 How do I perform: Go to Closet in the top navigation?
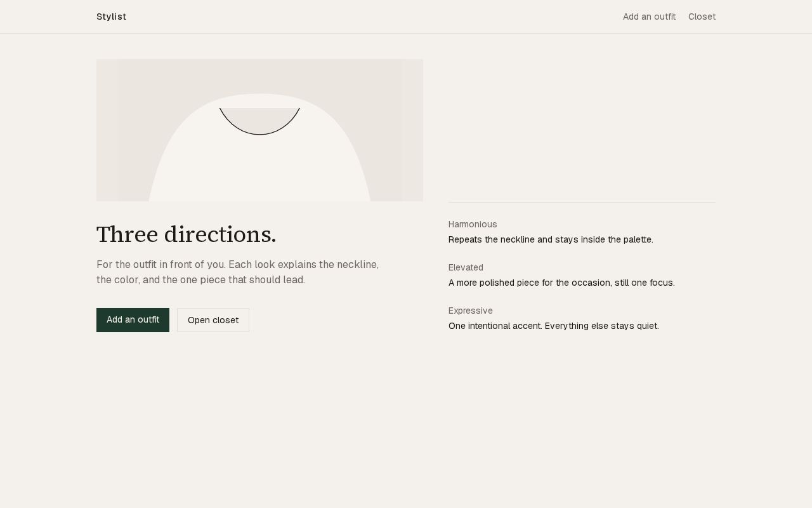point(702,17)
